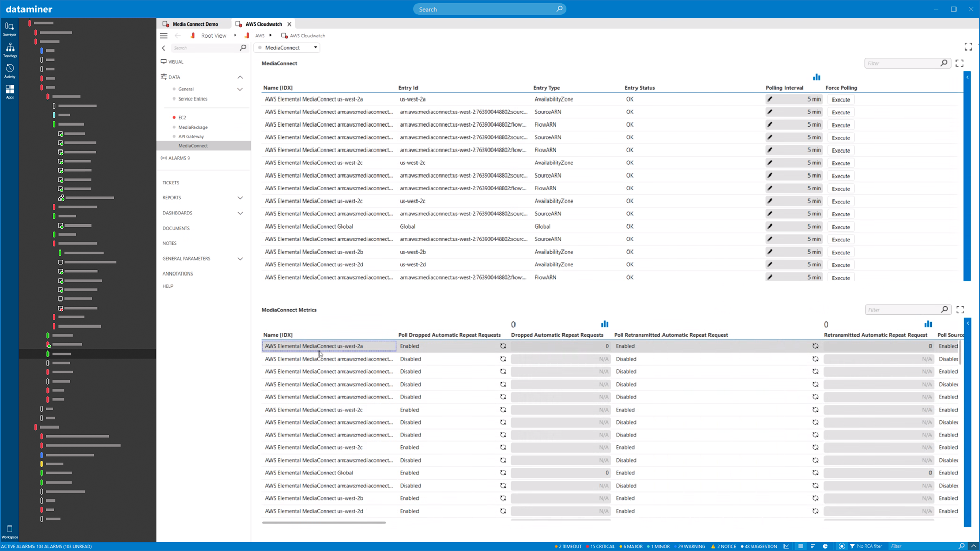Image resolution: width=980 pixels, height=551 pixels.
Task: Expand MediaConnect Metrics table to full screen
Action: (960, 310)
